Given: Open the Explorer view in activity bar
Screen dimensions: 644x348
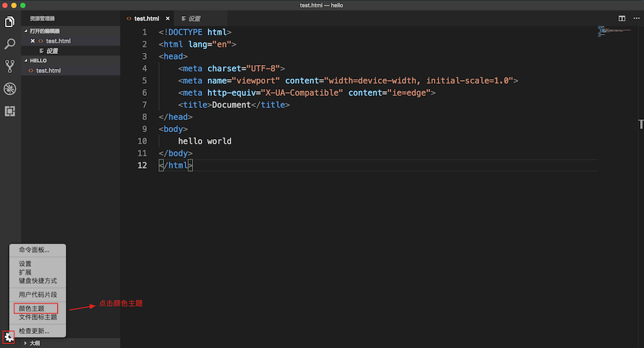Looking at the screenshot, I should click(10, 22).
